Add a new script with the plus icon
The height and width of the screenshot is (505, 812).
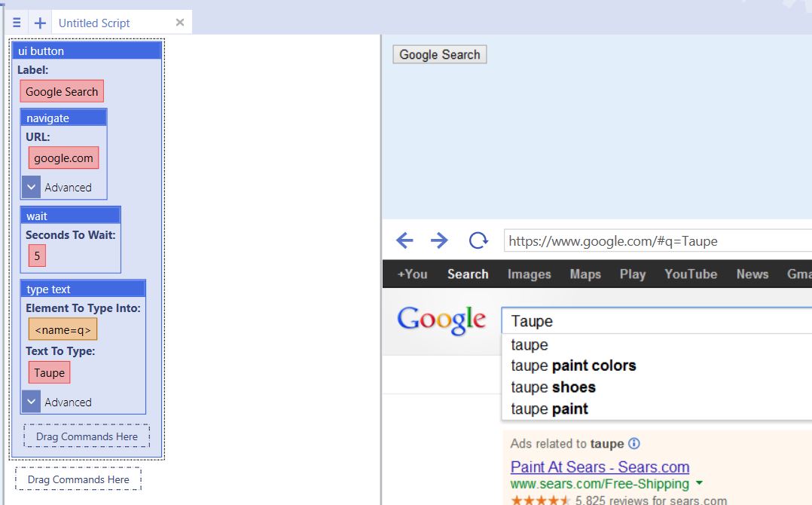pos(40,23)
